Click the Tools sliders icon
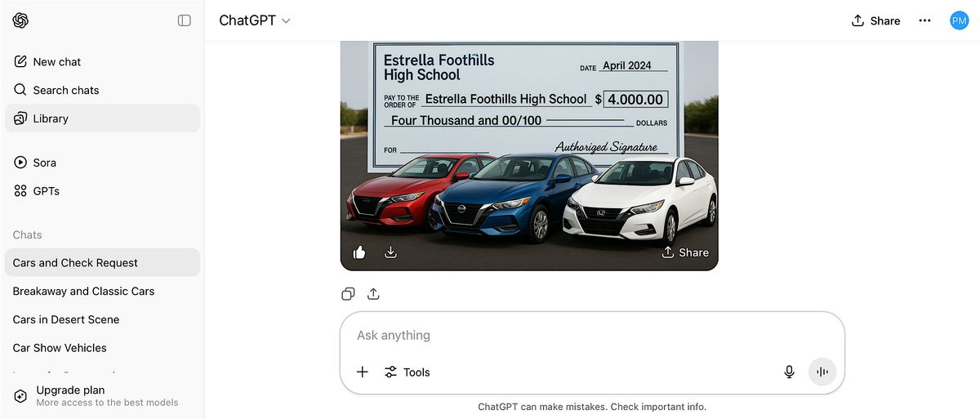This screenshot has width=980, height=419. 390,372
